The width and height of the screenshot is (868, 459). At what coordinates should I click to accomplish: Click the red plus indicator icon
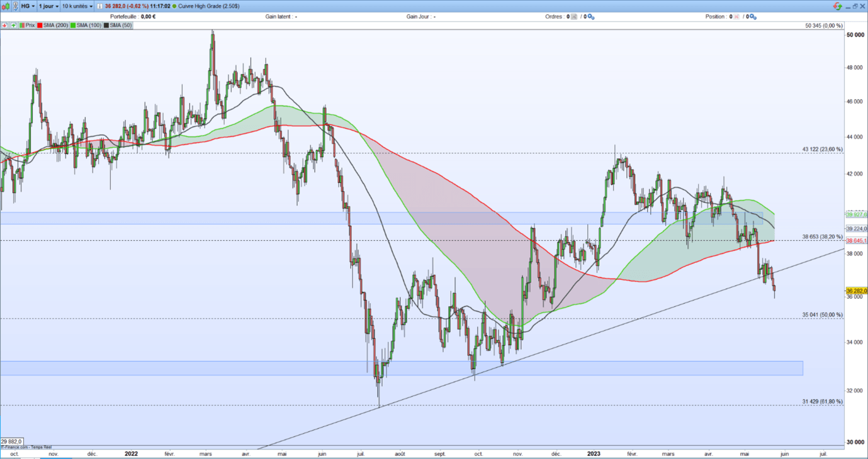click(4, 25)
